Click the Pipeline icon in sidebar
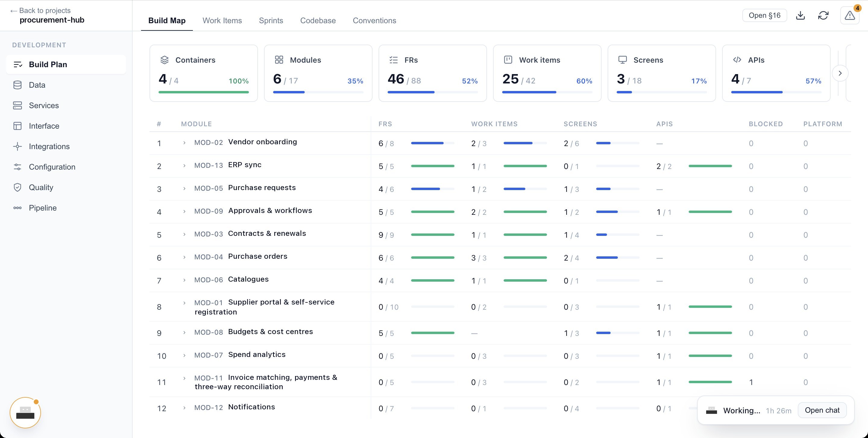 (17, 208)
